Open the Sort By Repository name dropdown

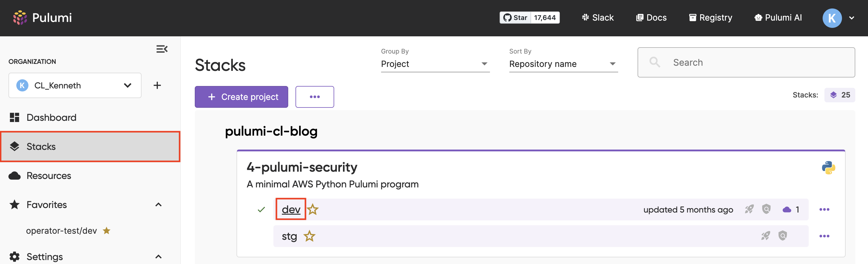(563, 64)
